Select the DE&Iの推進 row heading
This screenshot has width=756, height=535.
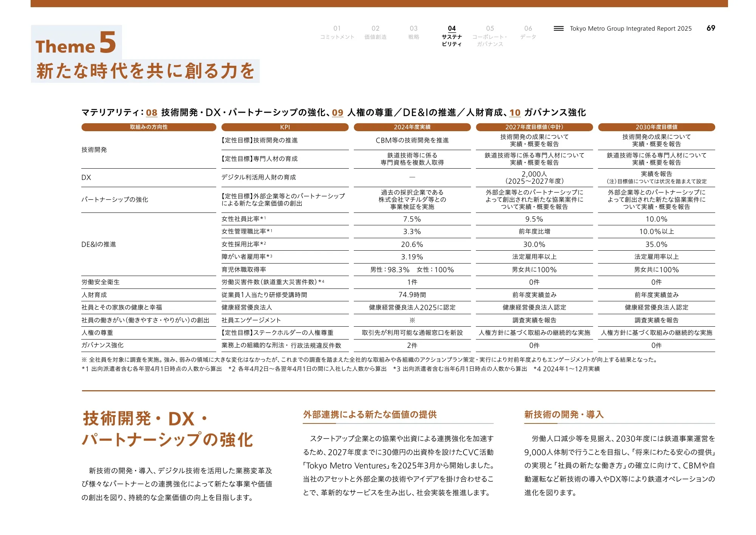click(99, 244)
